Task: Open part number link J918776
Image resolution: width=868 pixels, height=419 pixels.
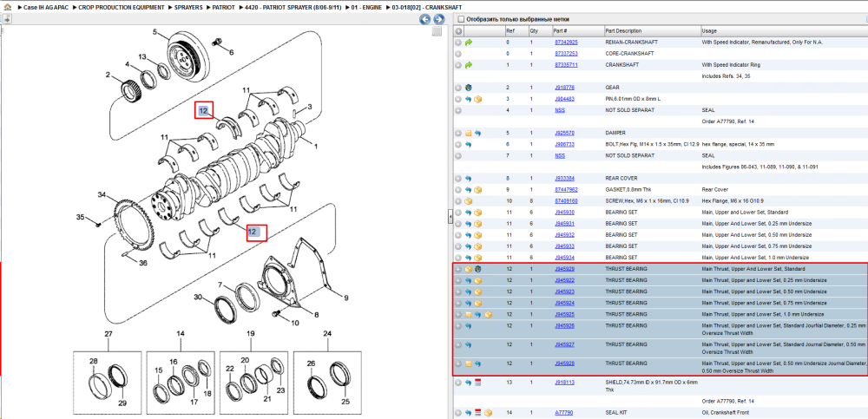Action: click(564, 88)
